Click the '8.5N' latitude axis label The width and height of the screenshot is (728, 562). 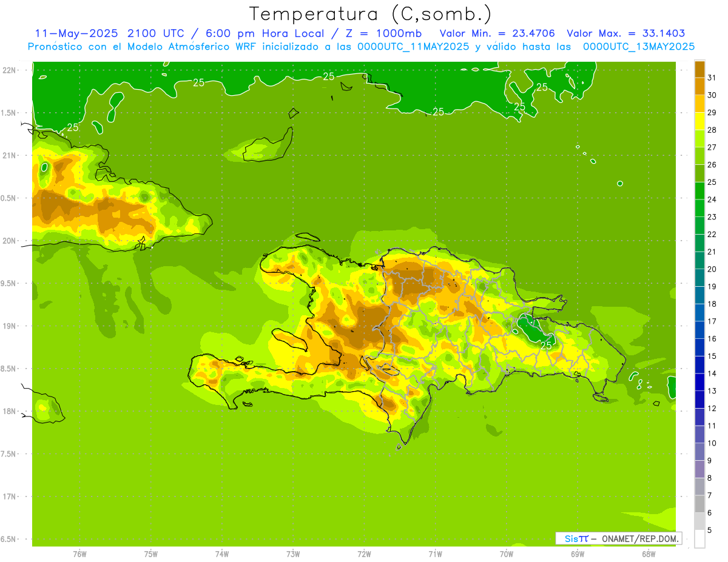[x=10, y=369]
